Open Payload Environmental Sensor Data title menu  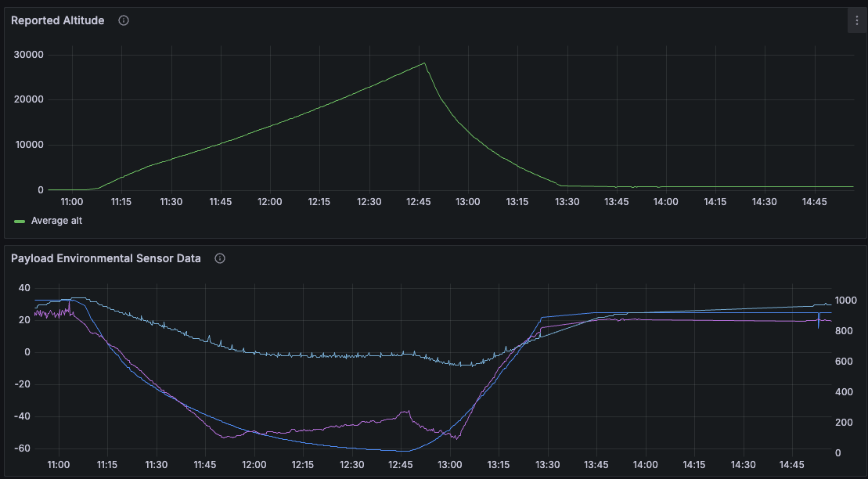(x=106, y=258)
